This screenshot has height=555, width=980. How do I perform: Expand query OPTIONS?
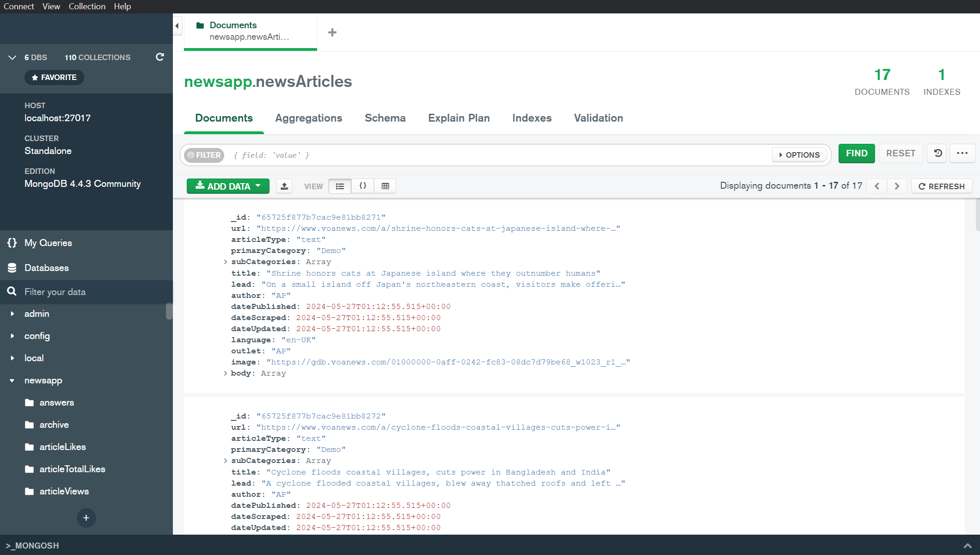click(x=799, y=155)
